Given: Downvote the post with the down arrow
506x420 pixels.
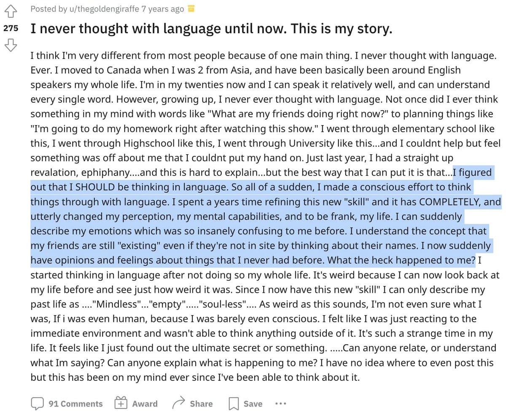Looking at the screenshot, I should [11, 45].
